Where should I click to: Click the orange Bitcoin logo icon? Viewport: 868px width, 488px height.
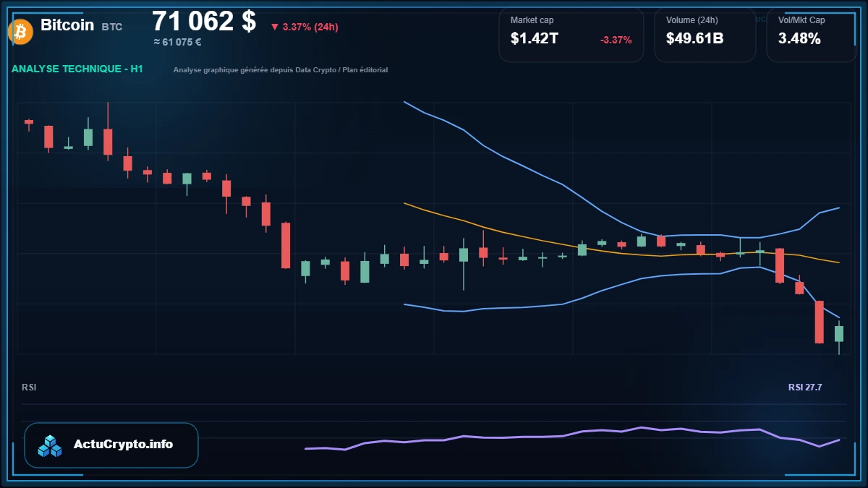[x=20, y=31]
